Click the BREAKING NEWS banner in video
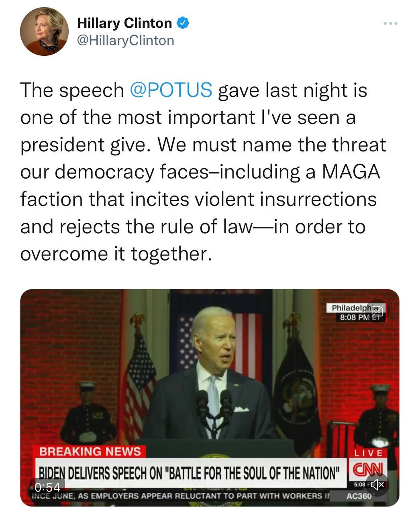The height and width of the screenshot is (514, 420). coord(90,451)
